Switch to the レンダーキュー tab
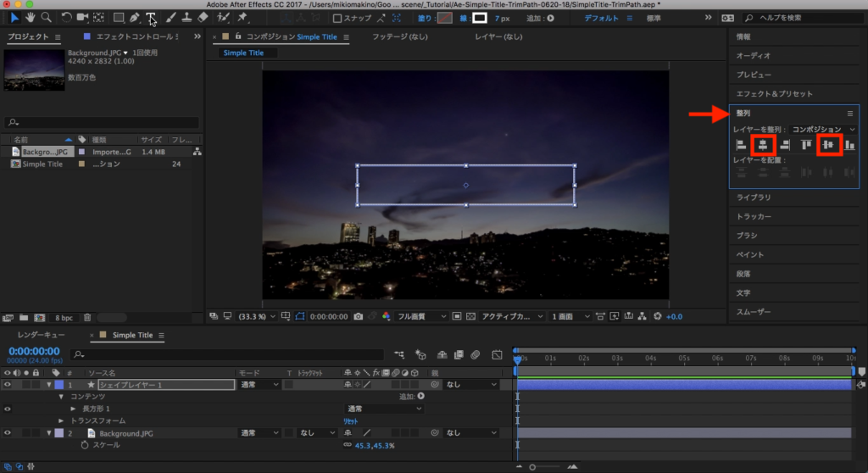Image resolution: width=868 pixels, height=473 pixels. (x=42, y=335)
